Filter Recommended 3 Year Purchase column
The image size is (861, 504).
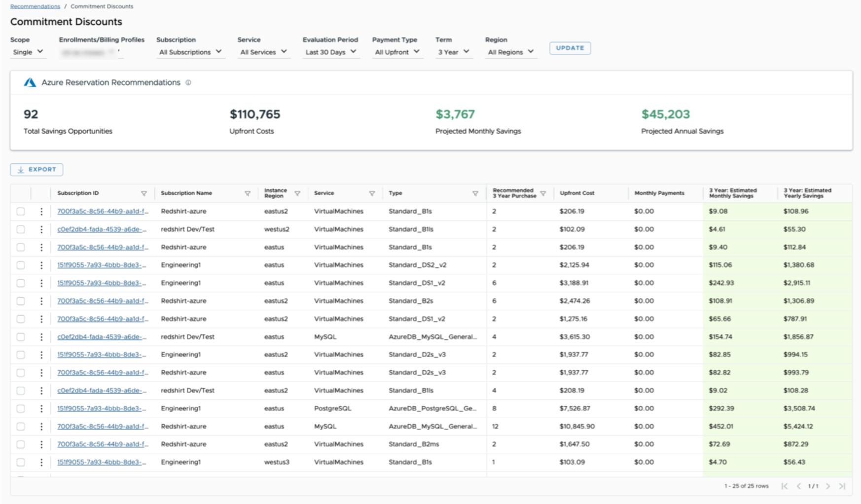click(x=543, y=193)
